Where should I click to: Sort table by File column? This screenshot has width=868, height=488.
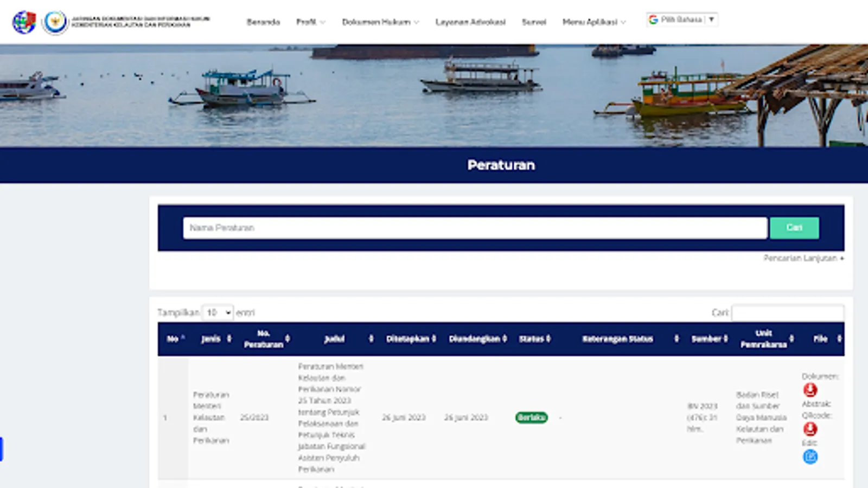pos(821,339)
